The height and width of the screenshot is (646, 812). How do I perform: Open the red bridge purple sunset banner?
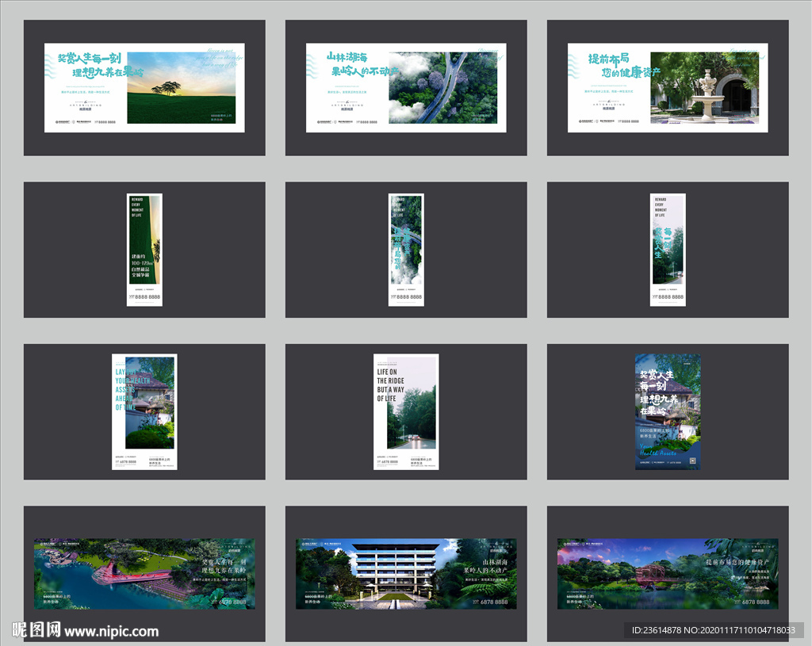(668, 574)
